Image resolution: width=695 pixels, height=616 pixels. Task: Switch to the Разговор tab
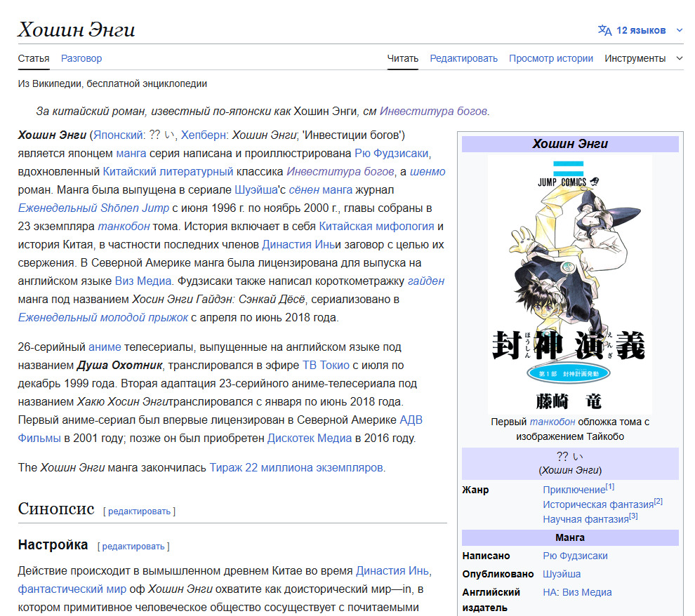tap(81, 58)
